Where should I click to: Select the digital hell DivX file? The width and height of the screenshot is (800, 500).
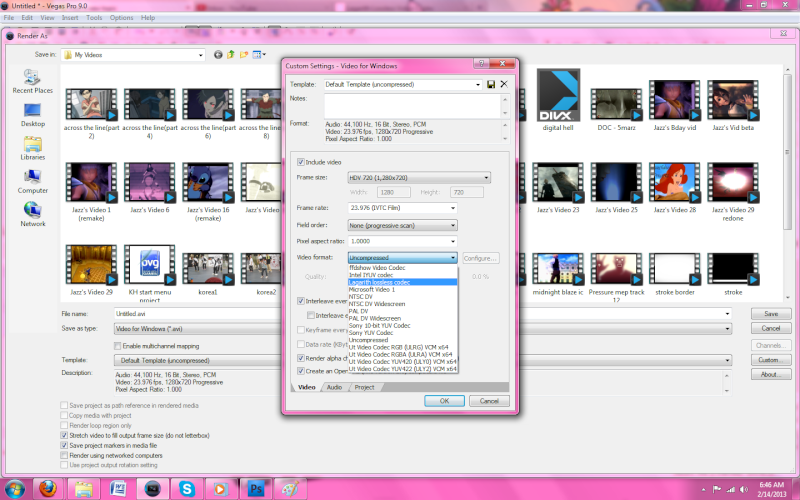pos(558,101)
